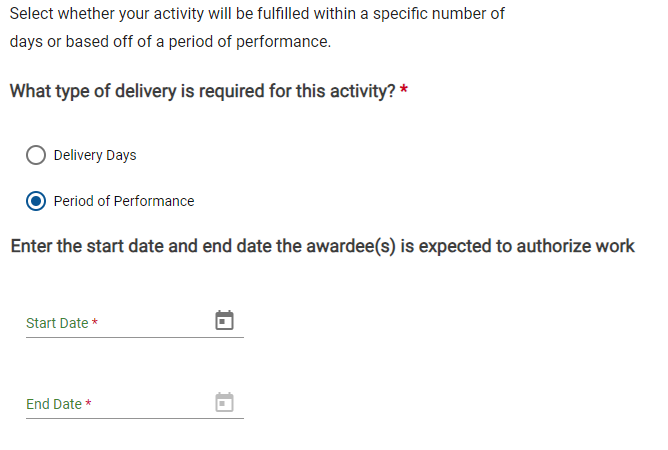Click the required asterisk beside Start Date

[95, 323]
